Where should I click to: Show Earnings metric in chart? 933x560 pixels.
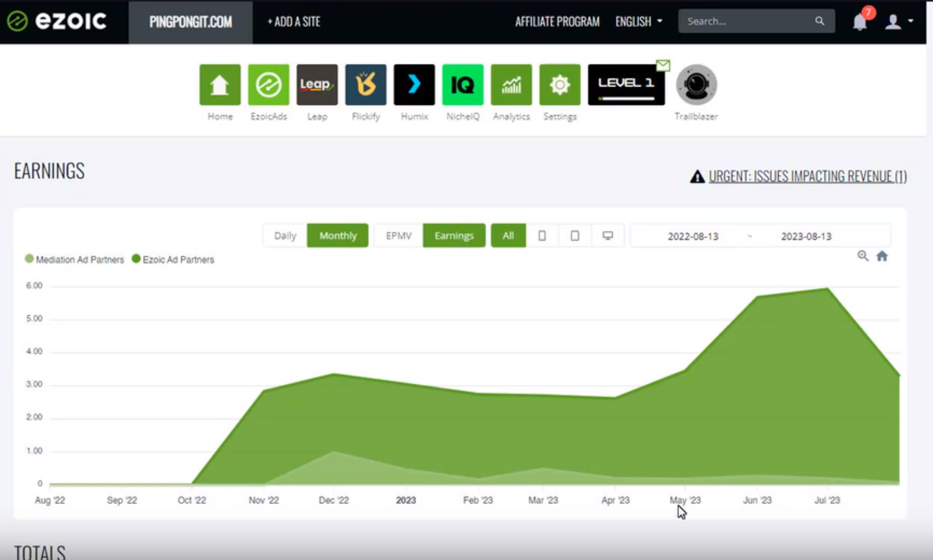[x=454, y=235]
